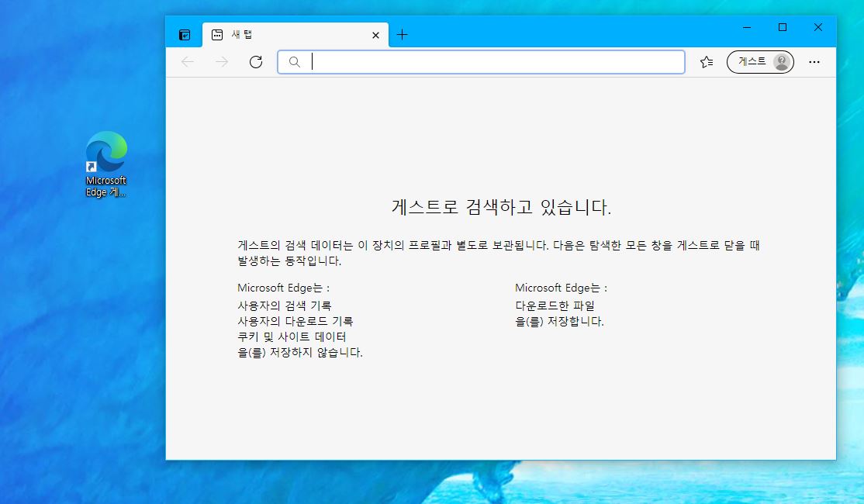This screenshot has height=504, width=864.
Task: Focus the address bar input field
Action: pos(481,62)
